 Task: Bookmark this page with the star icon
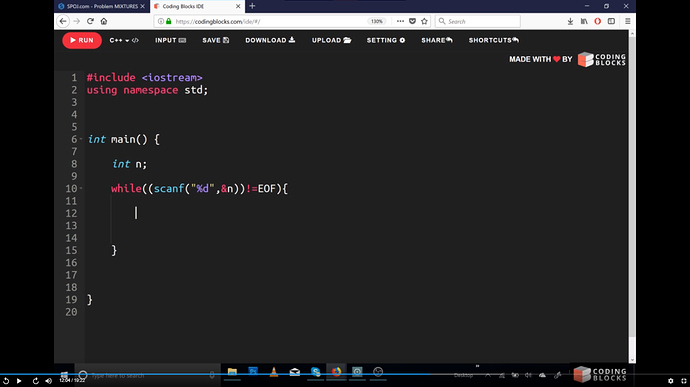[424, 21]
